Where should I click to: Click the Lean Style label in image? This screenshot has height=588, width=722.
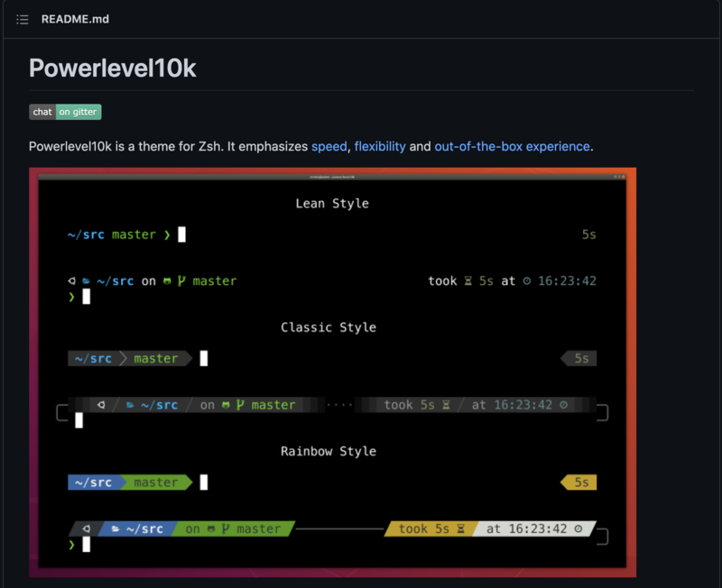(x=332, y=203)
